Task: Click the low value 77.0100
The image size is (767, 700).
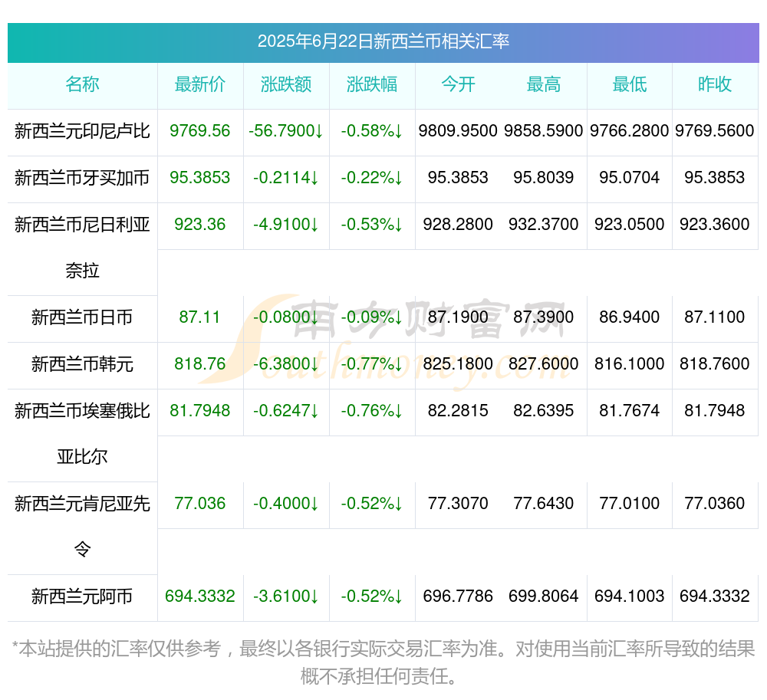Action: (x=630, y=504)
